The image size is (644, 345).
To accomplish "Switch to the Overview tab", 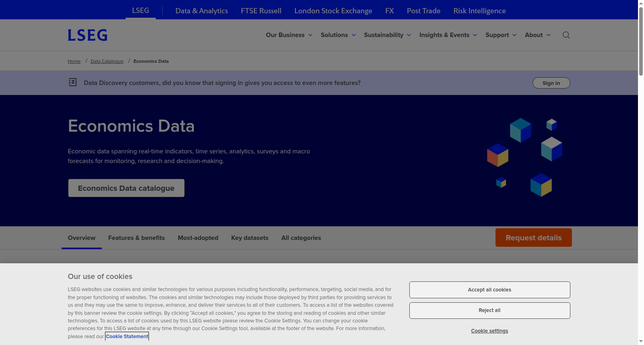I will (82, 238).
